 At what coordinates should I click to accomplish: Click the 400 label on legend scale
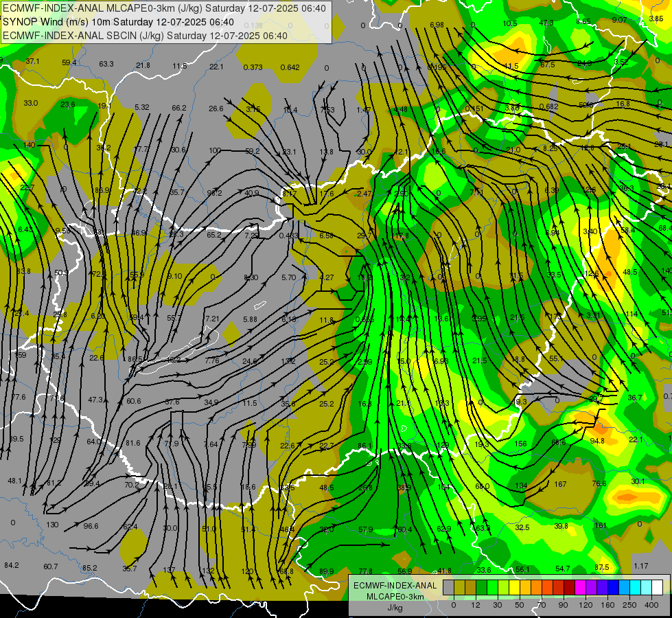tap(651, 605)
